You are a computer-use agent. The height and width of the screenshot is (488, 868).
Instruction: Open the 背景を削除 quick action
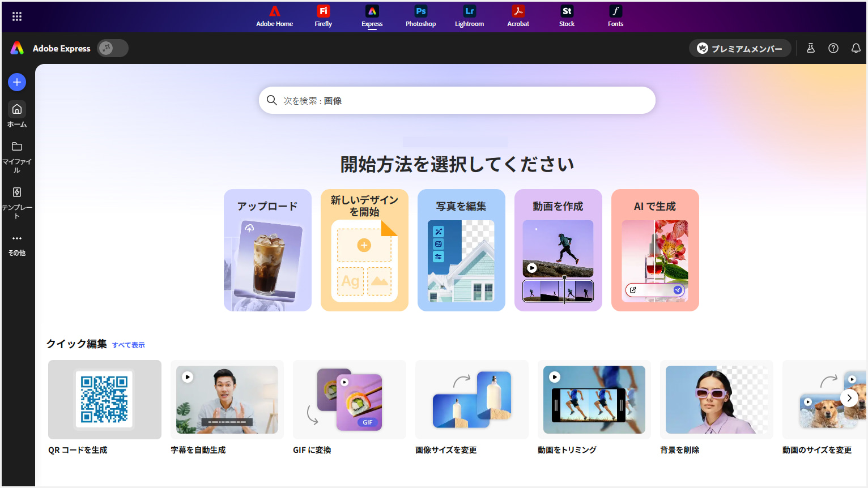pyautogui.click(x=716, y=407)
